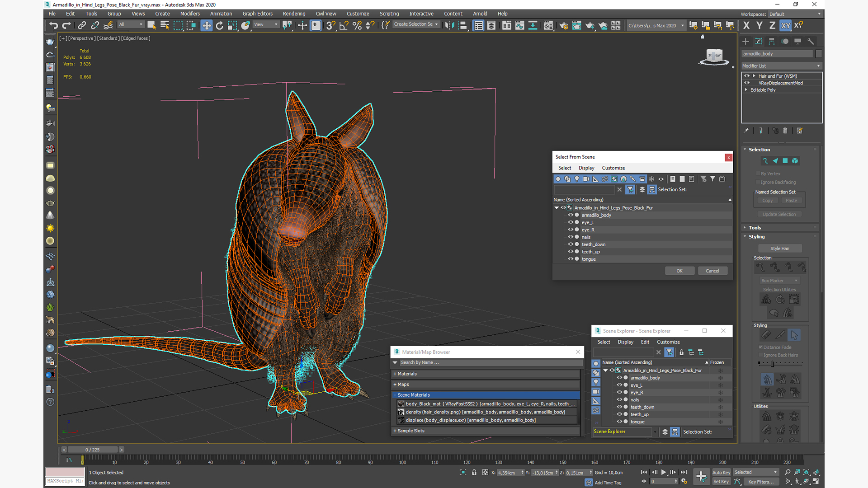Screen dimensions: 868x488
Task: Open the Modifiers menu
Action: (190, 14)
